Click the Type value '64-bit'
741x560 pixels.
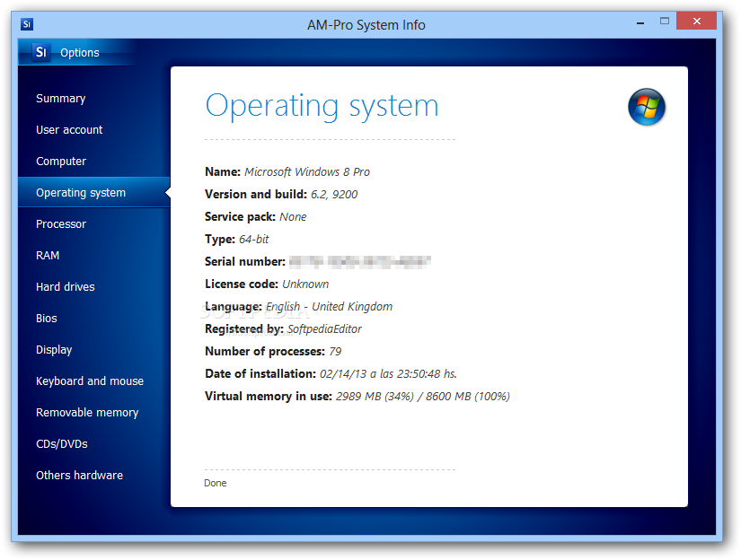254,240
